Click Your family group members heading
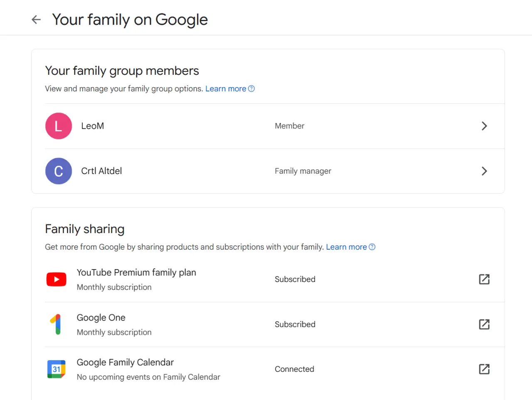This screenshot has width=532, height=400. 122,71
